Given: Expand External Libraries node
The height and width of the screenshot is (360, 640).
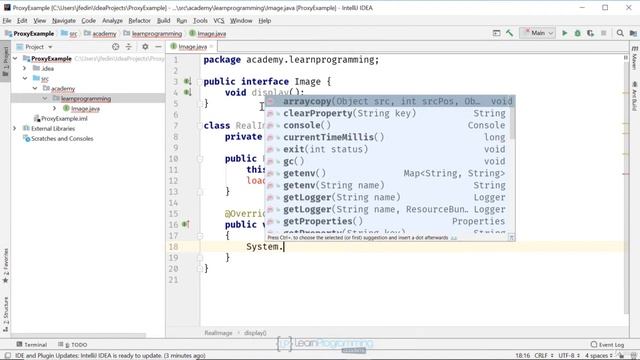Looking at the screenshot, I should coord(15,129).
